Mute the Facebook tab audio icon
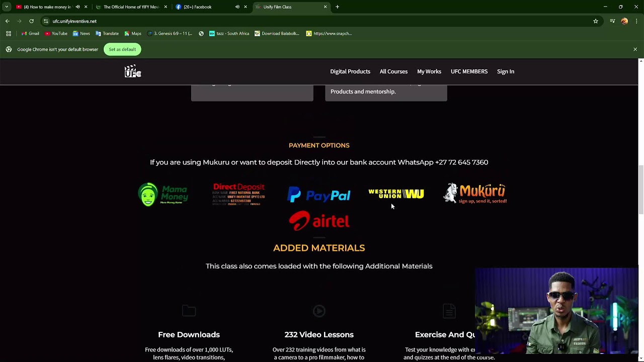The height and width of the screenshot is (362, 644). point(237,7)
